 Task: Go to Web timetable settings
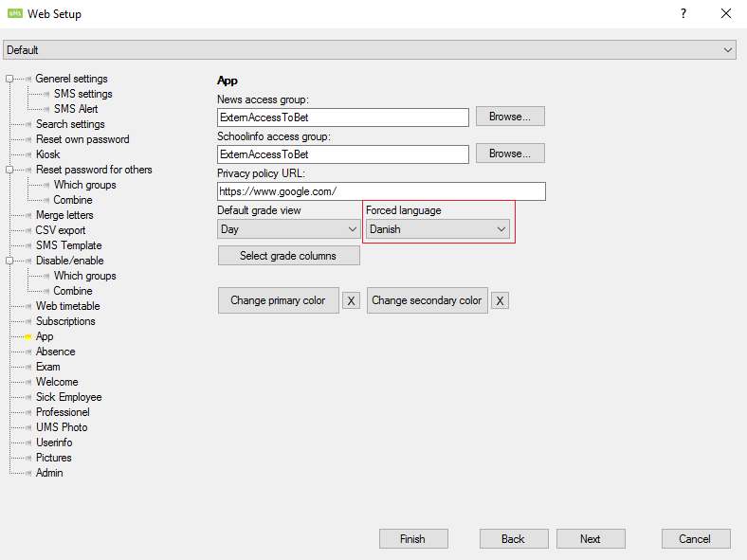coord(67,306)
